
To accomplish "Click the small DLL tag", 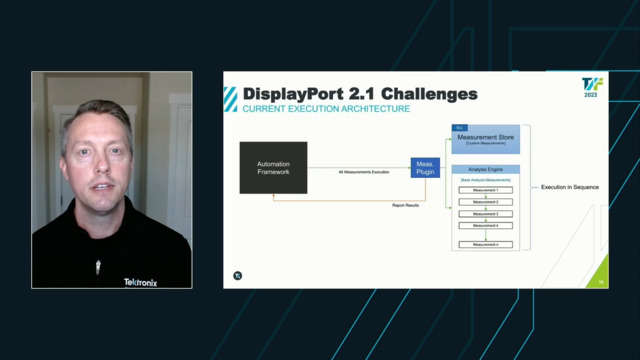I will tap(460, 128).
